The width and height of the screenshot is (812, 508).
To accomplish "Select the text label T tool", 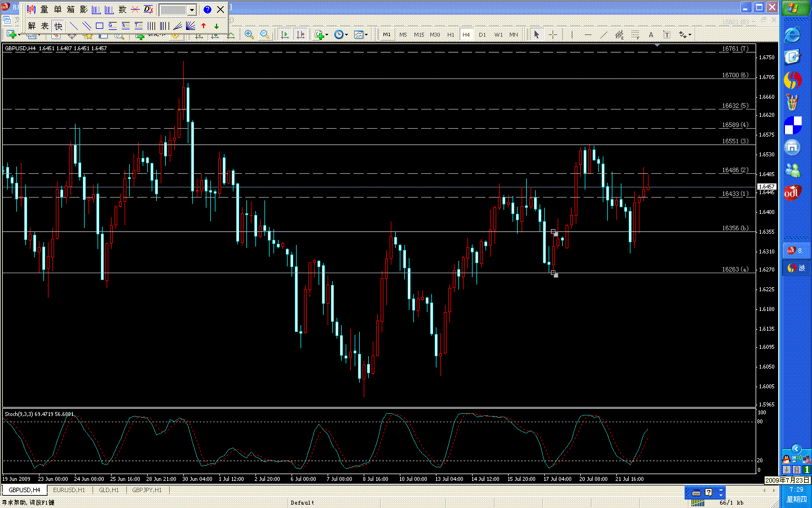I will tap(667, 34).
